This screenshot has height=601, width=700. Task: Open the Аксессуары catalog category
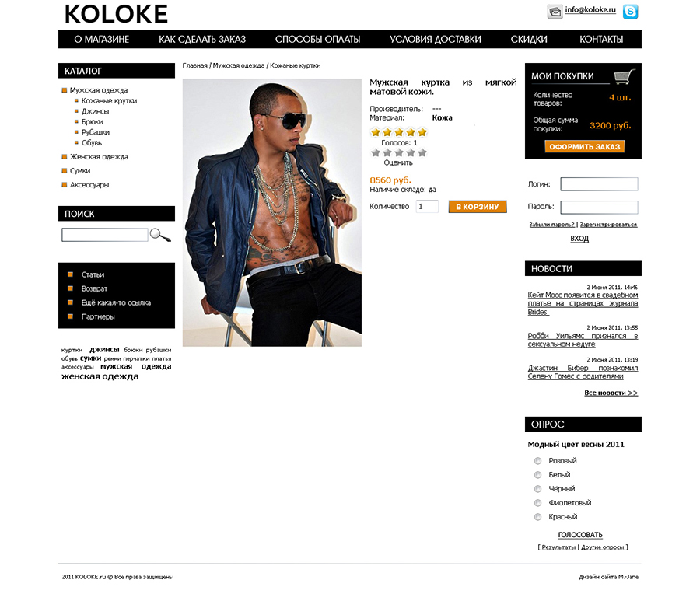pyautogui.click(x=89, y=185)
